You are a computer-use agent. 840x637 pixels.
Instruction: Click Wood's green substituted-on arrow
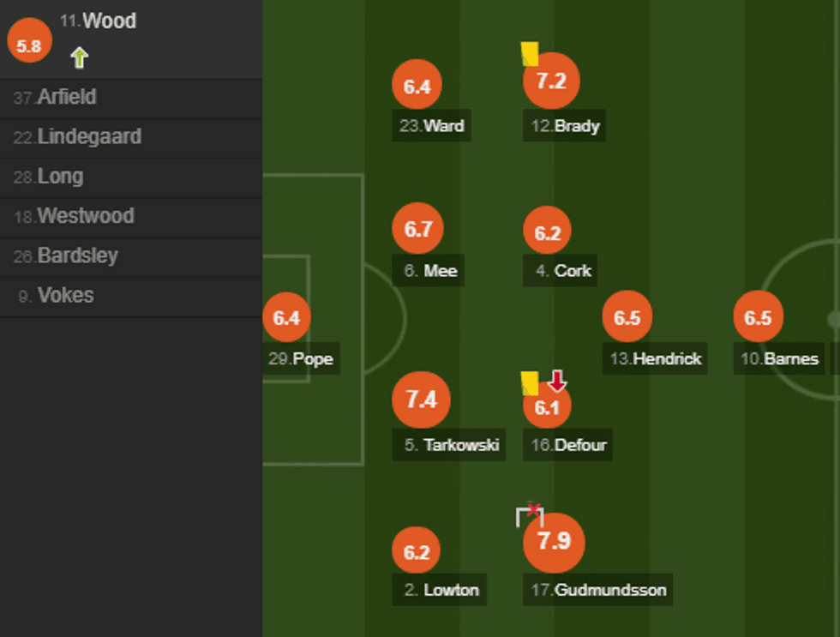80,58
